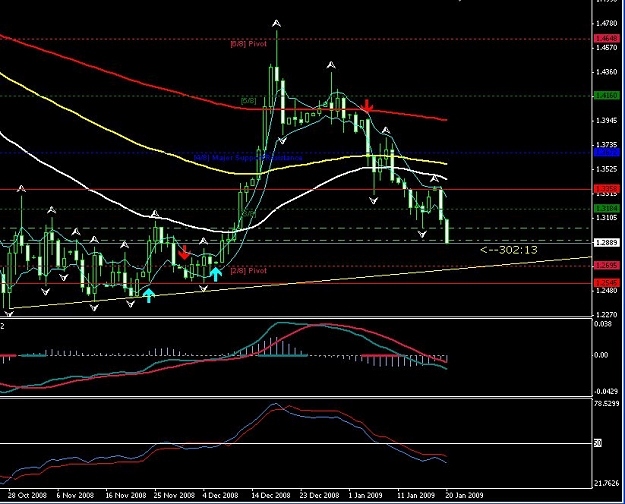Click the 1.2270 price scale label
This screenshot has width=625, height=504.
607,315
